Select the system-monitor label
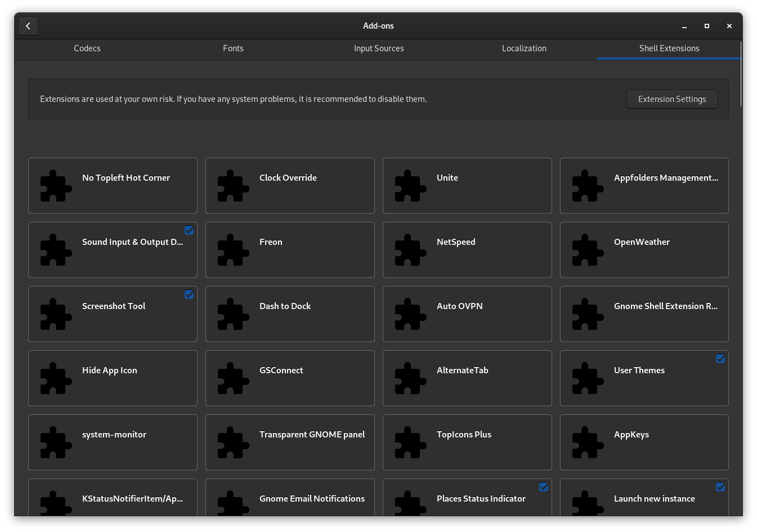 point(114,435)
